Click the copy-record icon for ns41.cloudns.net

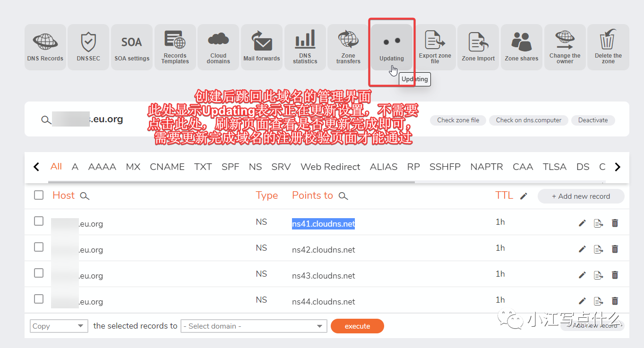coord(599,223)
